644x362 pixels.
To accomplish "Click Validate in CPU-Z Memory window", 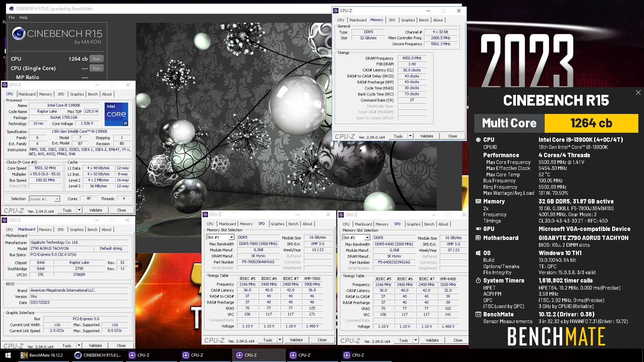I will pyautogui.click(x=427, y=136).
